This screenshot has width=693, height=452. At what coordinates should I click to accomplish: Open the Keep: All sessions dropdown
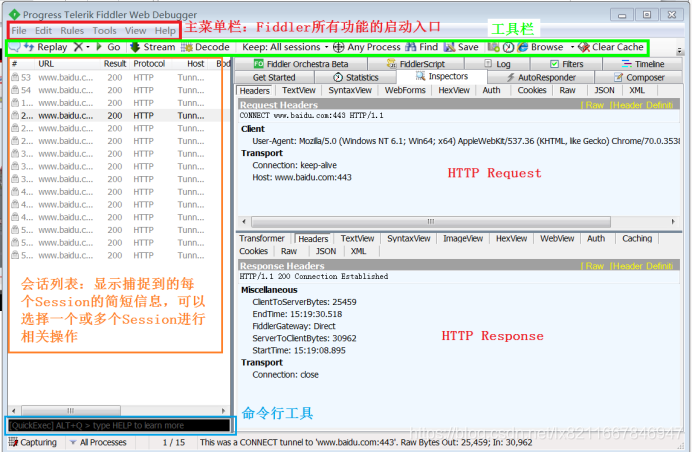click(285, 47)
